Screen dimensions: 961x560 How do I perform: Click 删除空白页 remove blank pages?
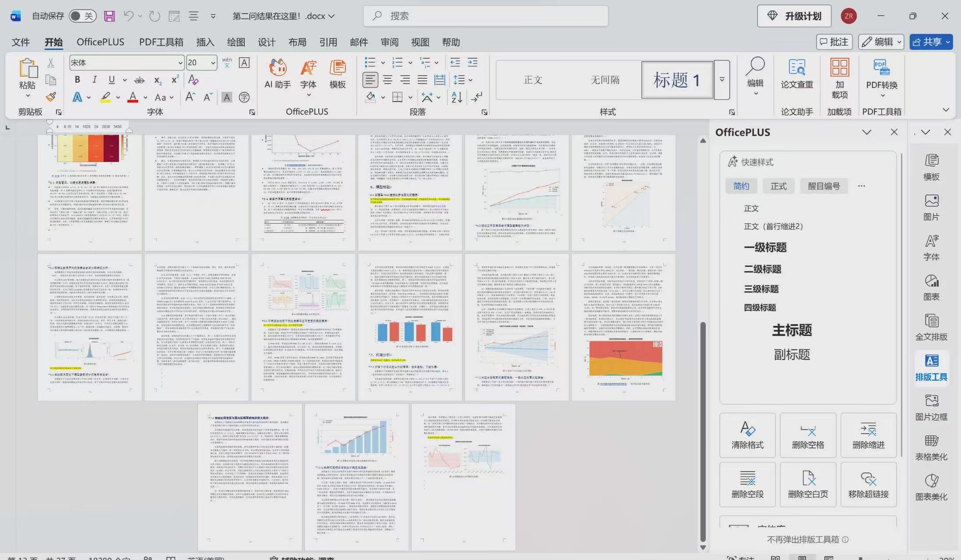[x=808, y=484]
